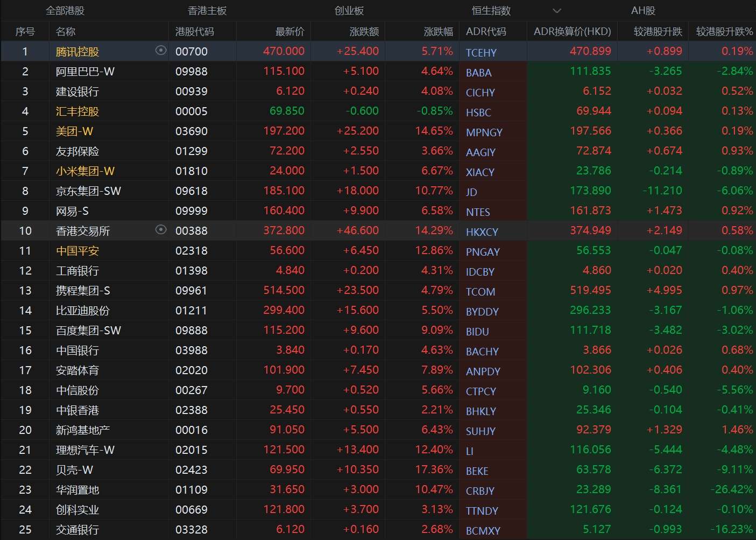Sort by 较港股升跌% column header
756x540 pixels.
pos(723,31)
